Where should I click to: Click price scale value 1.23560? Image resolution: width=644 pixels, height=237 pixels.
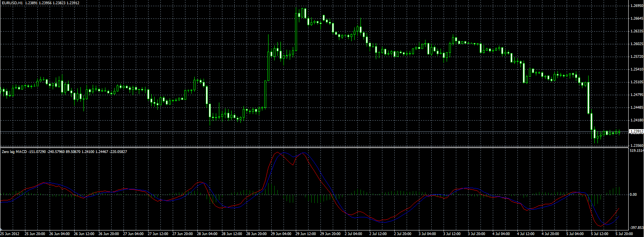636,146
